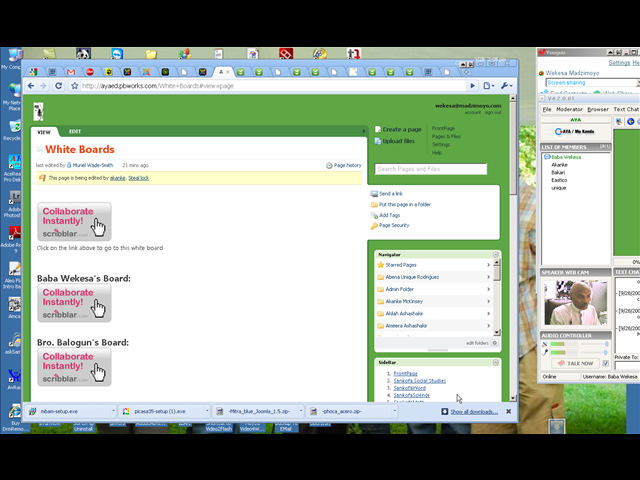Click the Page Security key icon
The width and height of the screenshot is (640, 480).
[x=374, y=226]
